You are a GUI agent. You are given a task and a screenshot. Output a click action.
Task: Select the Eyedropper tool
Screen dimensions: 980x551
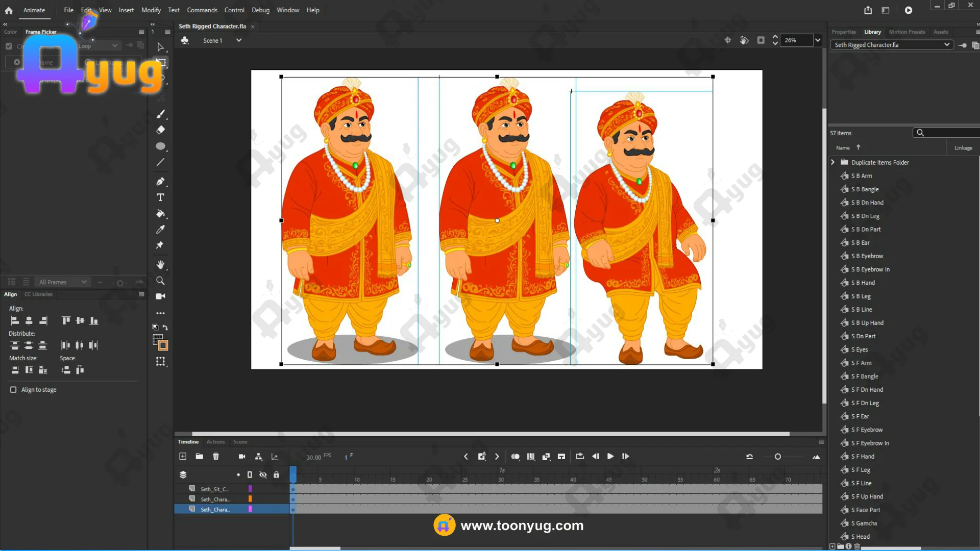point(160,230)
